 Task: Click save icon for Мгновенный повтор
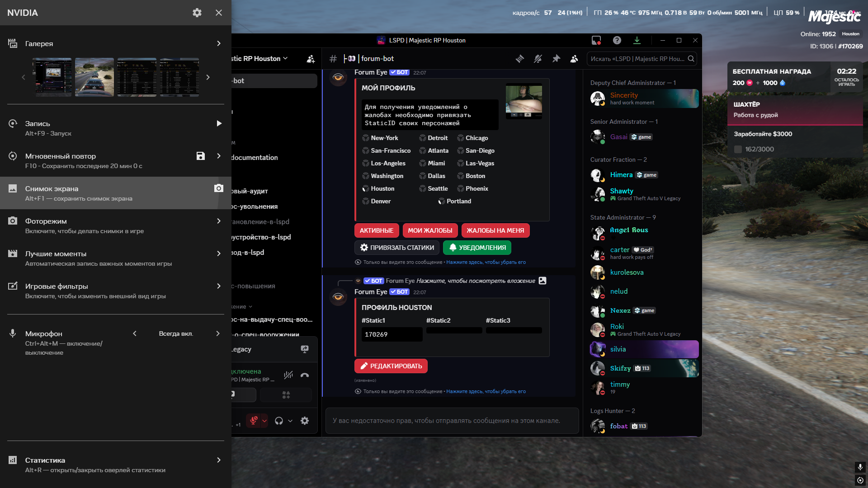click(201, 156)
